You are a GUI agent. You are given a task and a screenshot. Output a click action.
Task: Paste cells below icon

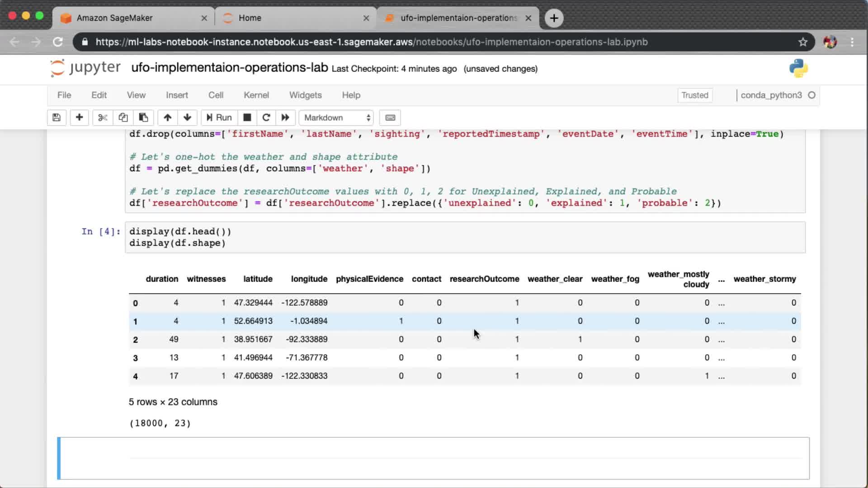143,117
